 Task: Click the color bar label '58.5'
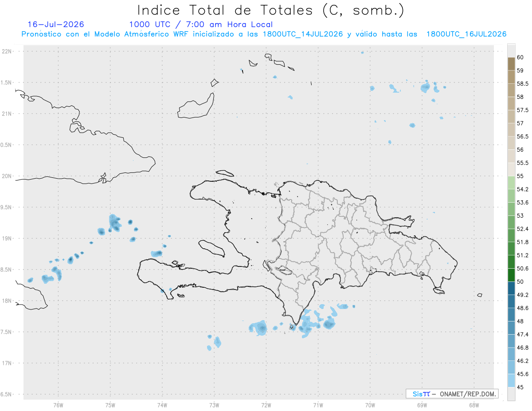coord(523,83)
